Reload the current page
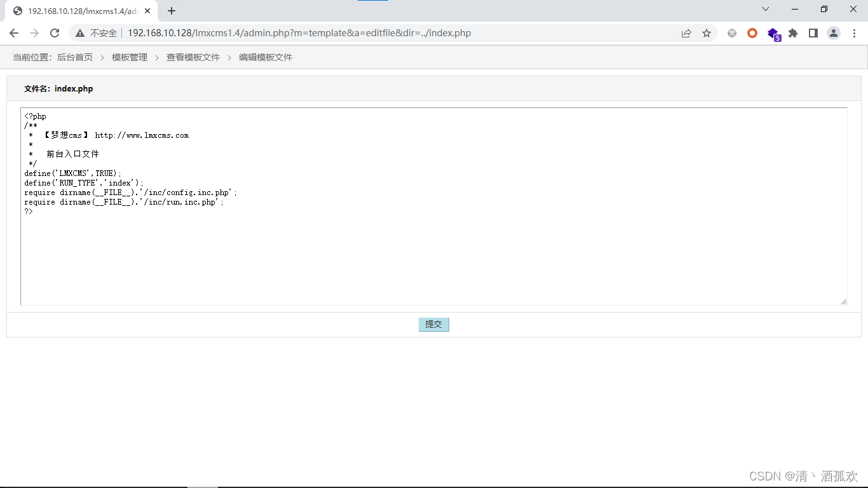The width and height of the screenshot is (868, 488). coord(55,33)
